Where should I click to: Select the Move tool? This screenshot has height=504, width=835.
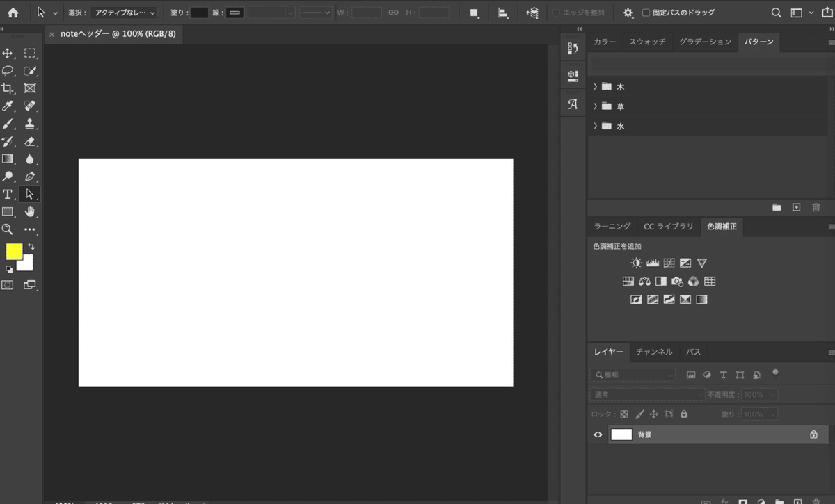tap(8, 54)
